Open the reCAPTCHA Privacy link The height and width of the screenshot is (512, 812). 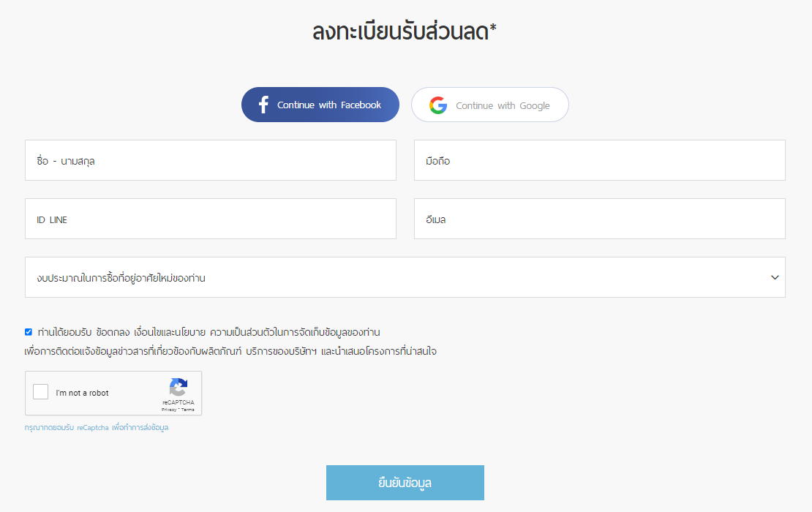(x=168, y=410)
